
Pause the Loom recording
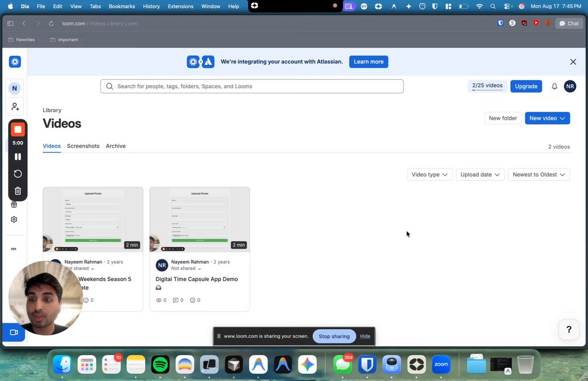coord(17,157)
